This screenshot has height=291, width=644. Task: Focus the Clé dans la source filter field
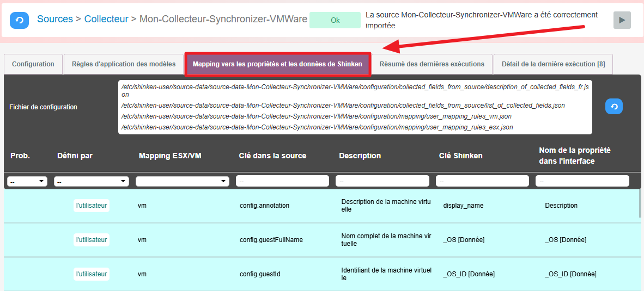coord(282,181)
